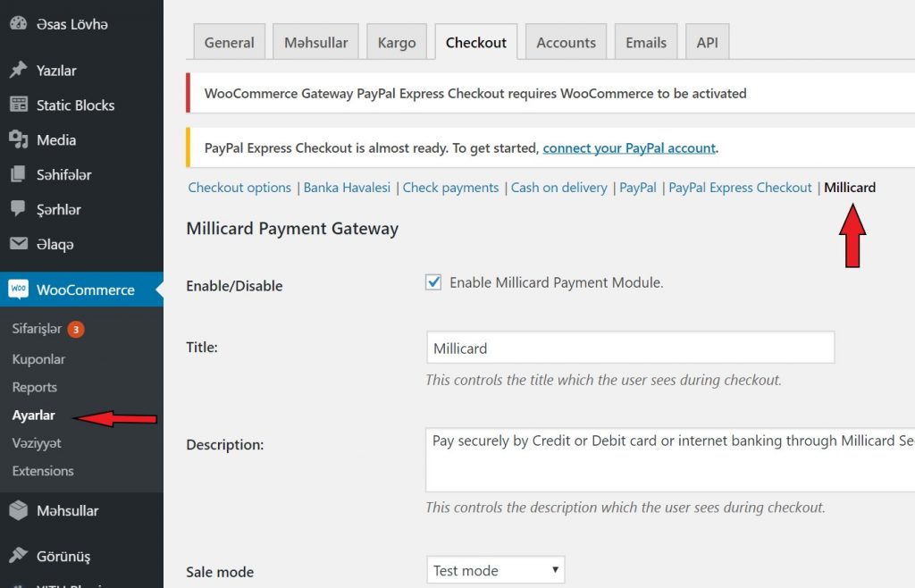Open Sifarişlər orders submenu item
The height and width of the screenshot is (588, 915).
pyautogui.click(x=37, y=329)
